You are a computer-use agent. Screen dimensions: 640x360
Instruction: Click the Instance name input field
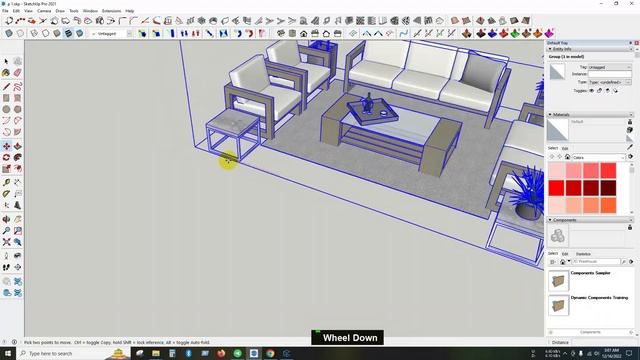point(610,74)
